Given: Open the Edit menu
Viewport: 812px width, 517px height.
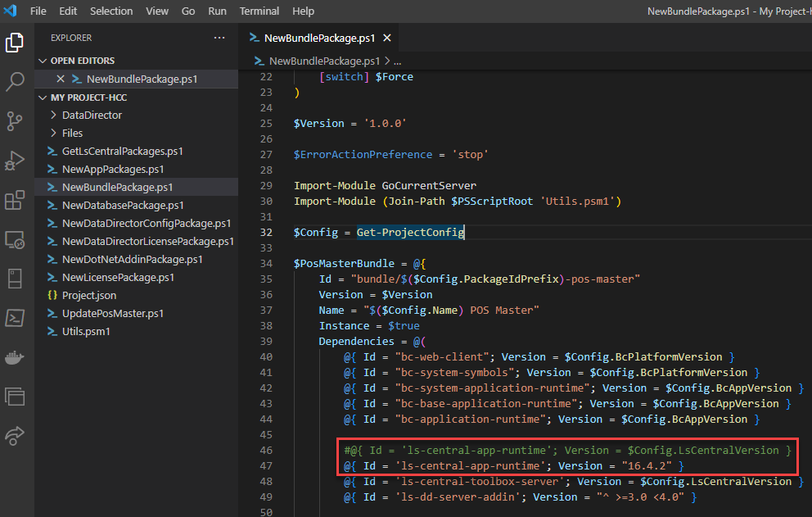Looking at the screenshot, I should point(68,11).
